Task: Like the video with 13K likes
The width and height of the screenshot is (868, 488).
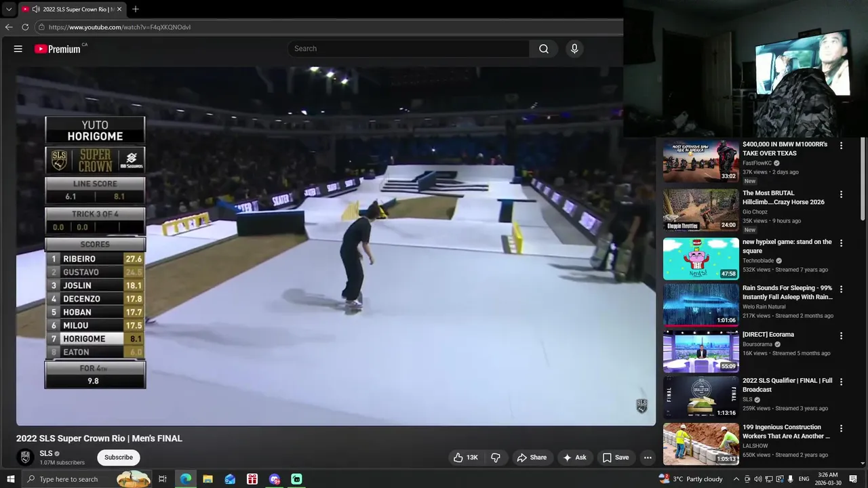Action: 466,457
